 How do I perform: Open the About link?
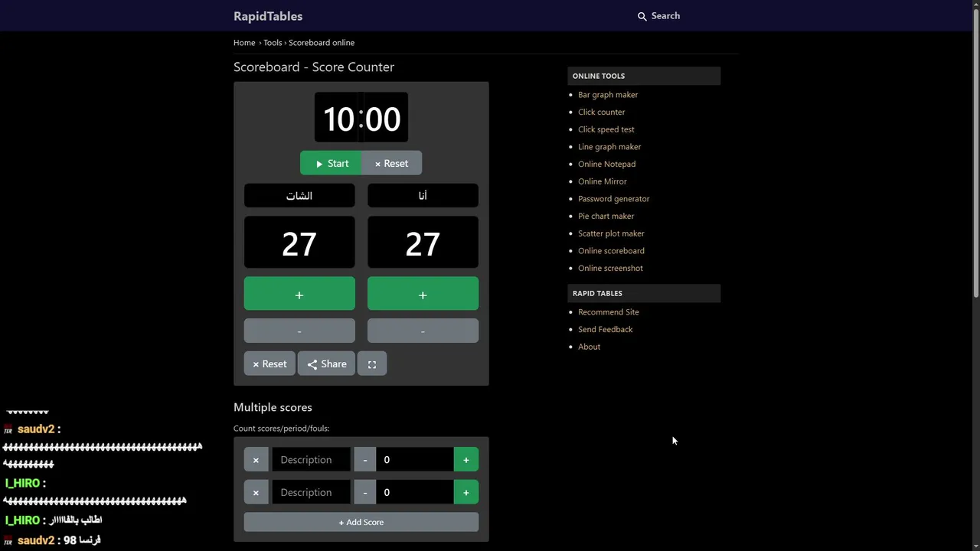point(590,347)
